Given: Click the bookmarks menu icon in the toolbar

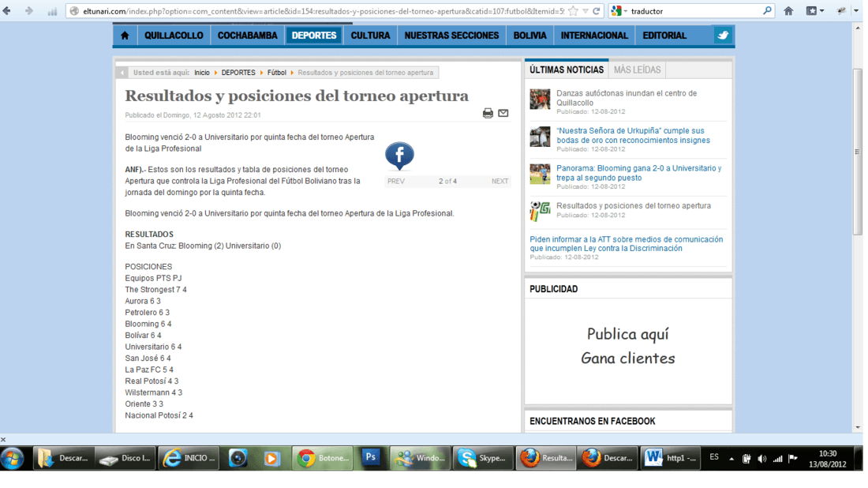Looking at the screenshot, I should (x=815, y=10).
